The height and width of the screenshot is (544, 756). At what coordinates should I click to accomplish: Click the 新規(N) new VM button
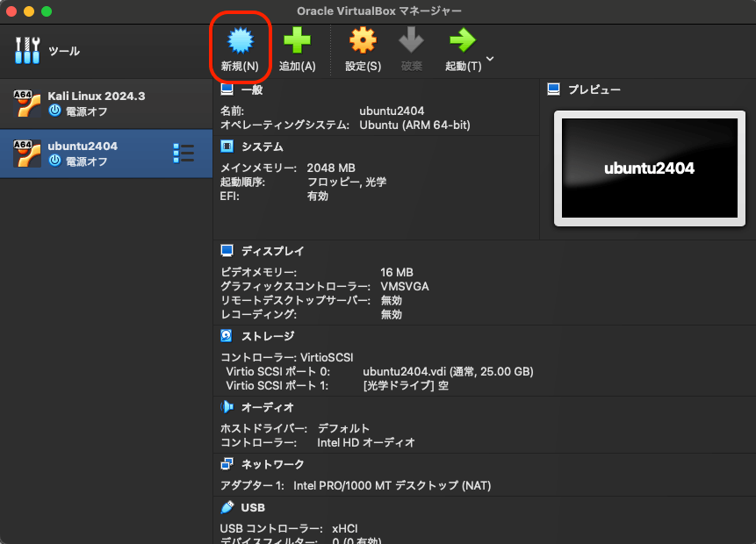pyautogui.click(x=240, y=49)
